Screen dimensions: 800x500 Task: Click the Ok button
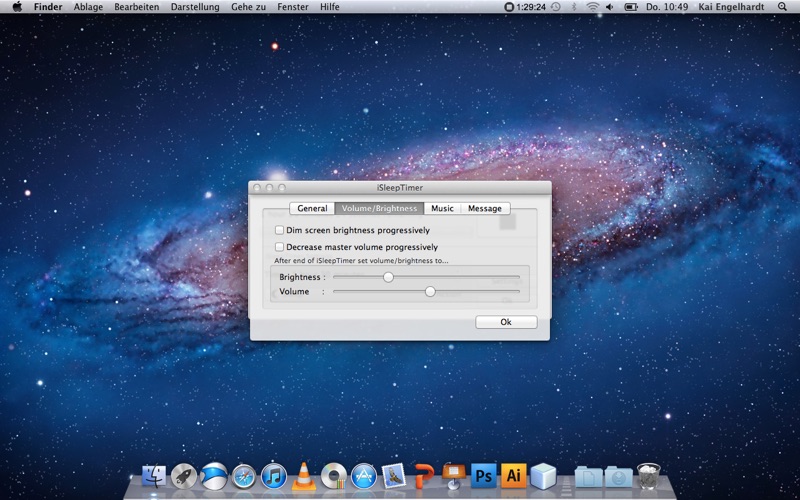(x=506, y=322)
